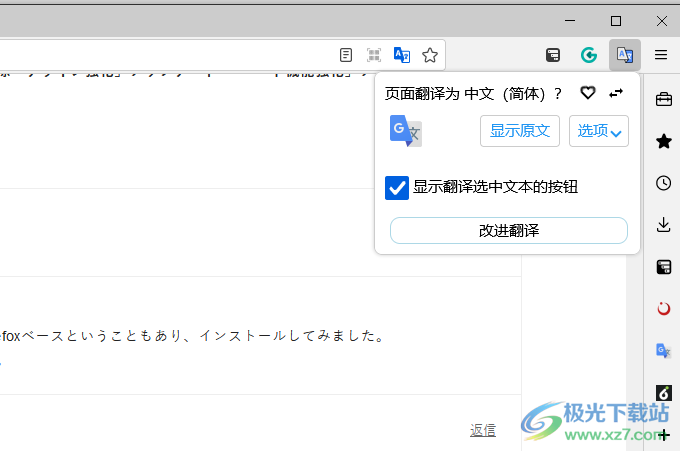Click the 改进翻译 button
Viewport: 680px width, 451px height.
[x=509, y=230]
